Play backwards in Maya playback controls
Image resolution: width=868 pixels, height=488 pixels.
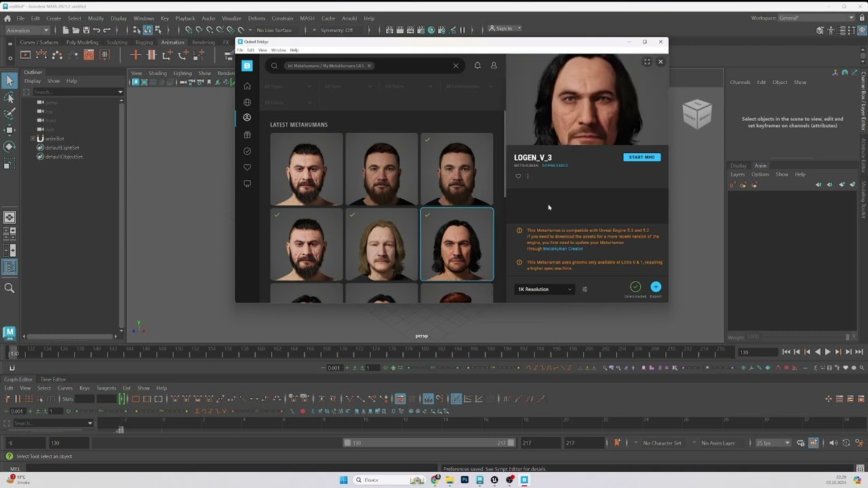point(817,352)
